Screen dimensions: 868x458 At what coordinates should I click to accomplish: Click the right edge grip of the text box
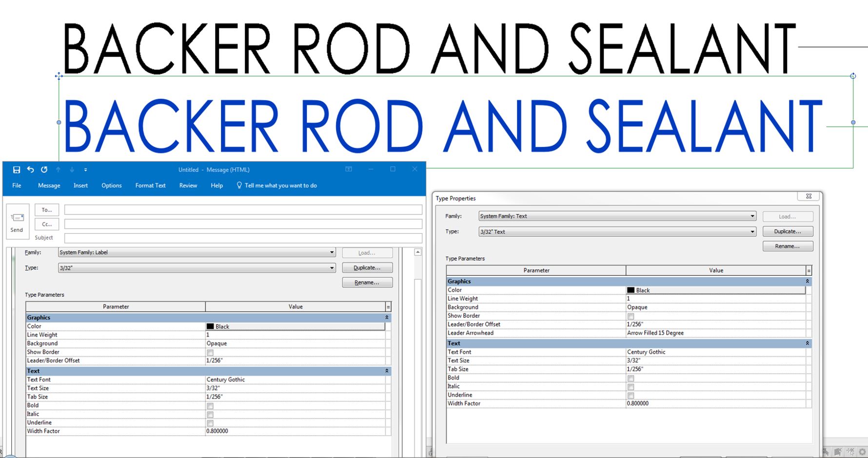pos(853,122)
